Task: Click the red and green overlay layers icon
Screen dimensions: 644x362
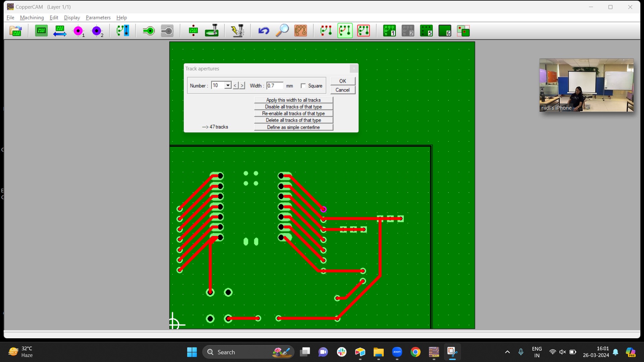Action: point(463,31)
